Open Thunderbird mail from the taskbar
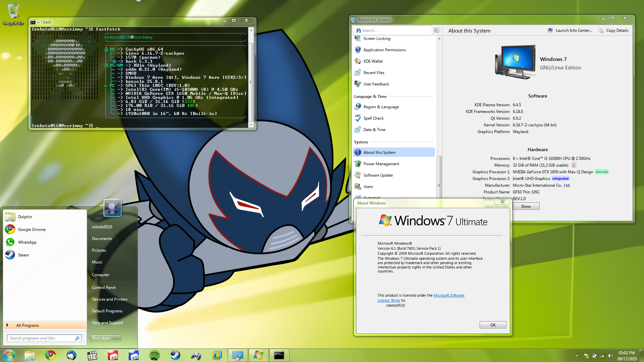Screen dimensions: 644x362 point(71,355)
